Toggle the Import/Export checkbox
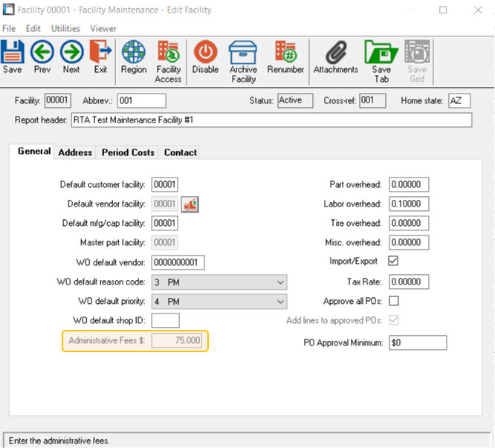This screenshot has width=495, height=448. 394,262
